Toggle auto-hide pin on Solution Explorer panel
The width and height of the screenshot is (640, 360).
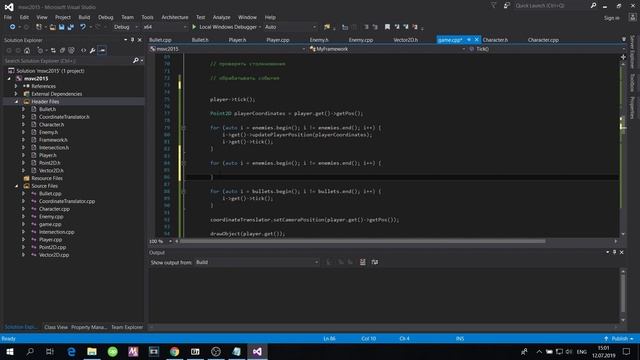pyautogui.click(x=132, y=40)
